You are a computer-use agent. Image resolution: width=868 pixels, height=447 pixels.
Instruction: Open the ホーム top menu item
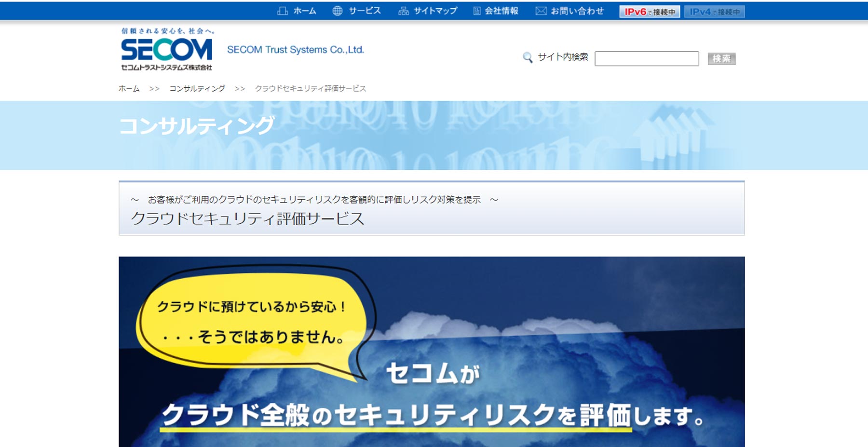coord(305,11)
